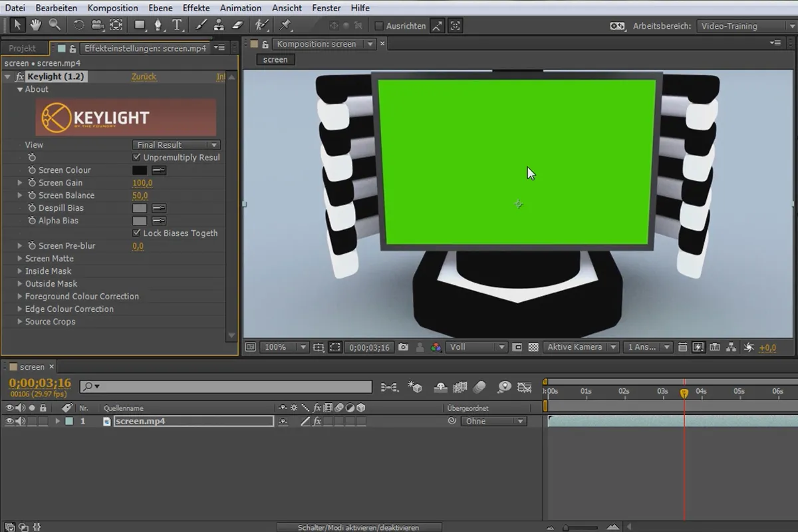Viewport: 798px width, 532px height.
Task: Open the Video-Training workspace dropdown
Action: [747, 26]
